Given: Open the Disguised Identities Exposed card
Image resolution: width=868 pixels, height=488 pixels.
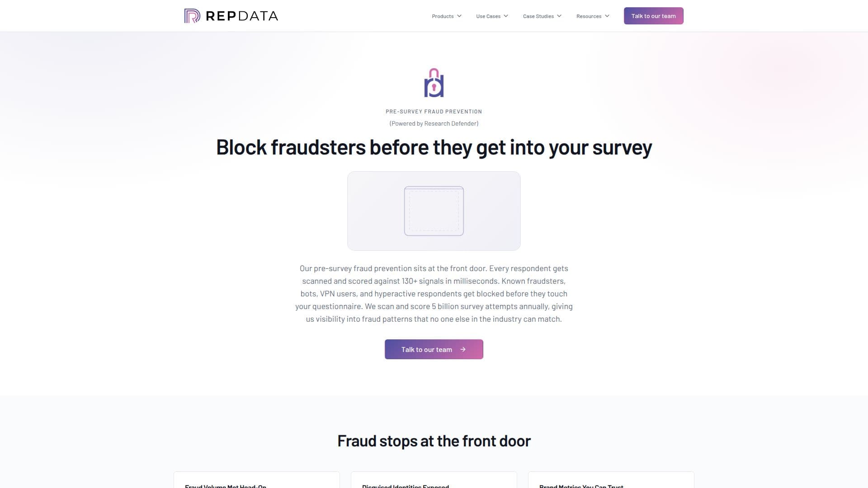Looking at the screenshot, I should [434, 480].
